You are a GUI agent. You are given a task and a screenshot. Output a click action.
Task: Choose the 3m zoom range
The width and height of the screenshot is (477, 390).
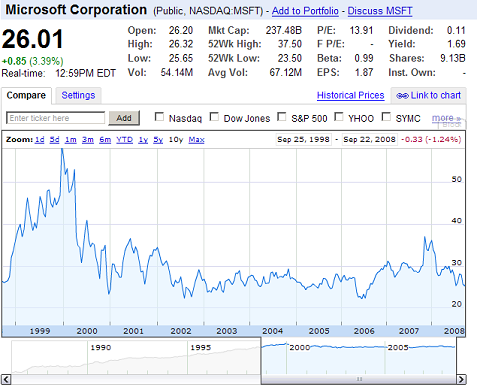pyautogui.click(x=88, y=139)
